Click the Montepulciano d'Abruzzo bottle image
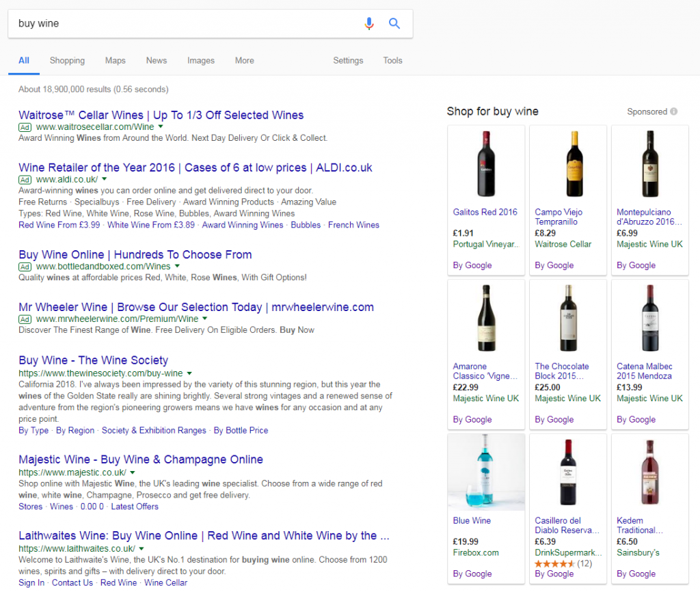The image size is (700, 592). (x=650, y=164)
